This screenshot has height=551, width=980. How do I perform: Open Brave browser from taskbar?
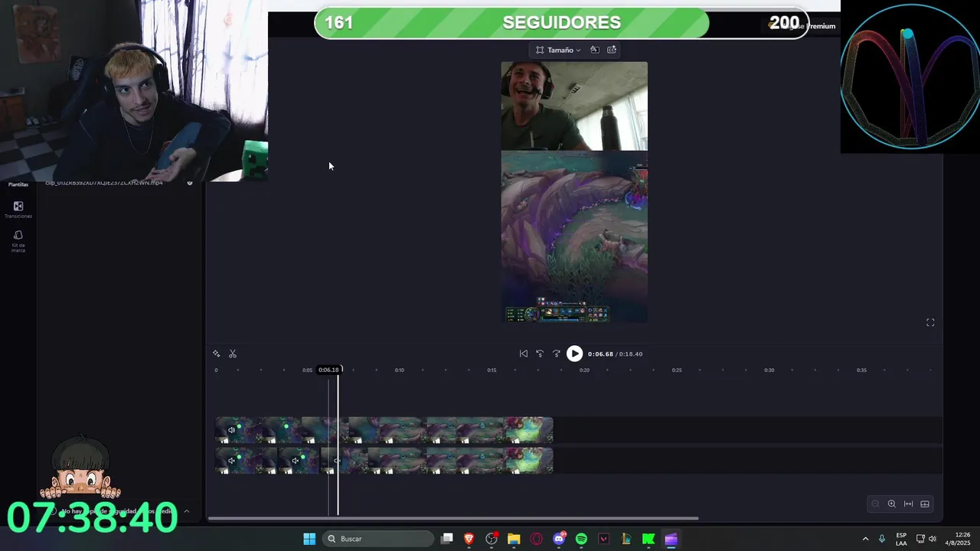pos(469,539)
